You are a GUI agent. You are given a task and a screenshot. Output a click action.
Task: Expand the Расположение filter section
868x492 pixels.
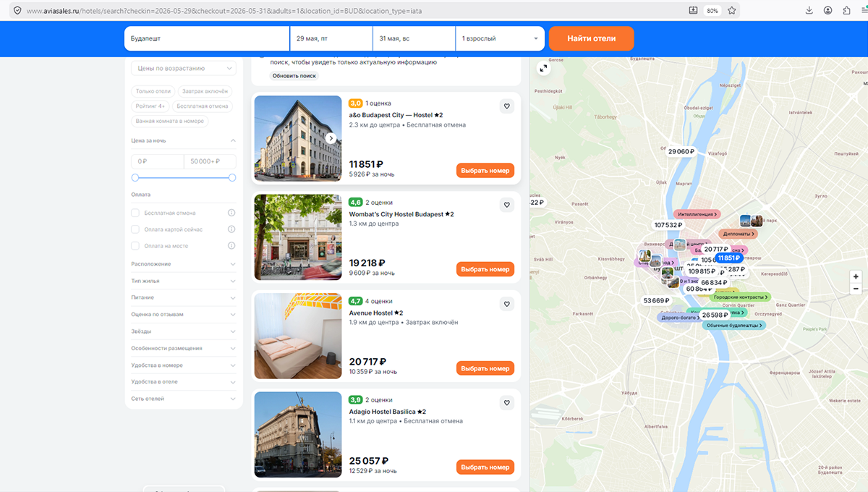pyautogui.click(x=184, y=264)
